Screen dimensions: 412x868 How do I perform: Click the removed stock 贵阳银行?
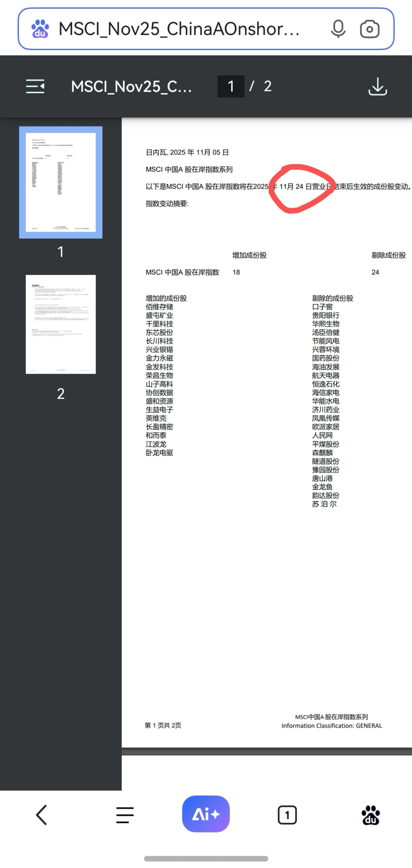pyautogui.click(x=326, y=315)
